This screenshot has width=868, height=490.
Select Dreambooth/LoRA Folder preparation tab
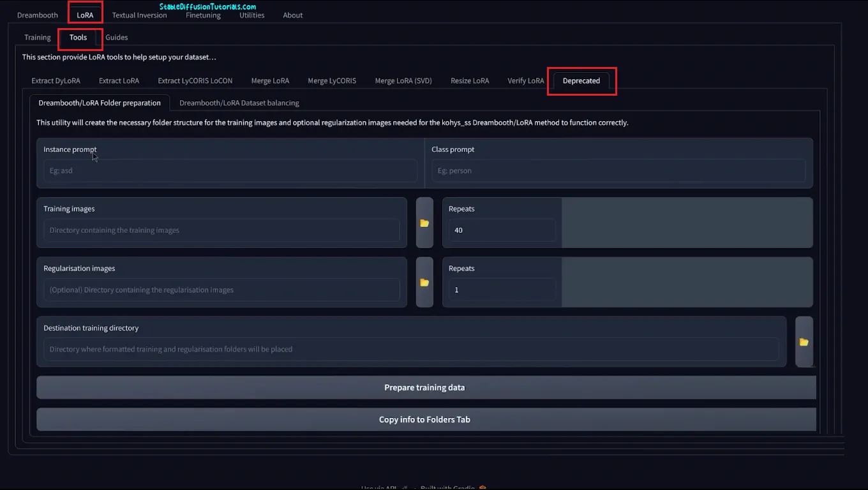(x=100, y=103)
